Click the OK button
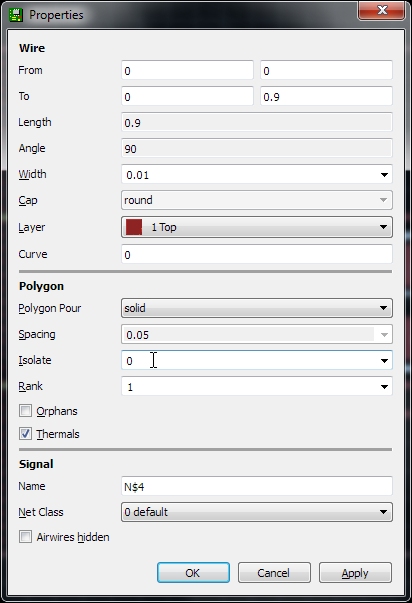The width and height of the screenshot is (412, 603). (x=193, y=573)
